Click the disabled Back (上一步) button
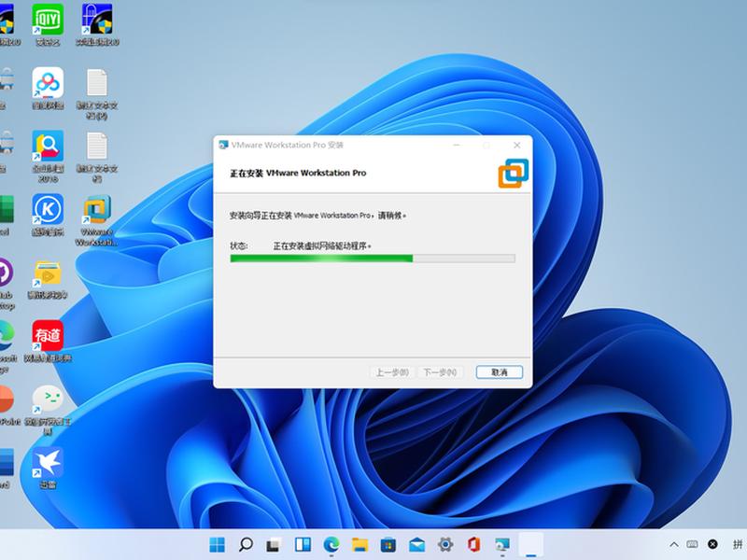 [x=392, y=372]
